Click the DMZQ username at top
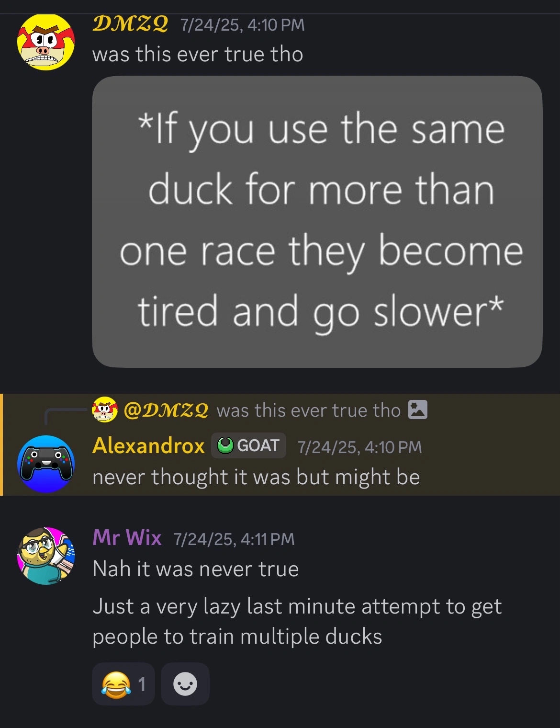The height and width of the screenshot is (728, 560). [130, 23]
